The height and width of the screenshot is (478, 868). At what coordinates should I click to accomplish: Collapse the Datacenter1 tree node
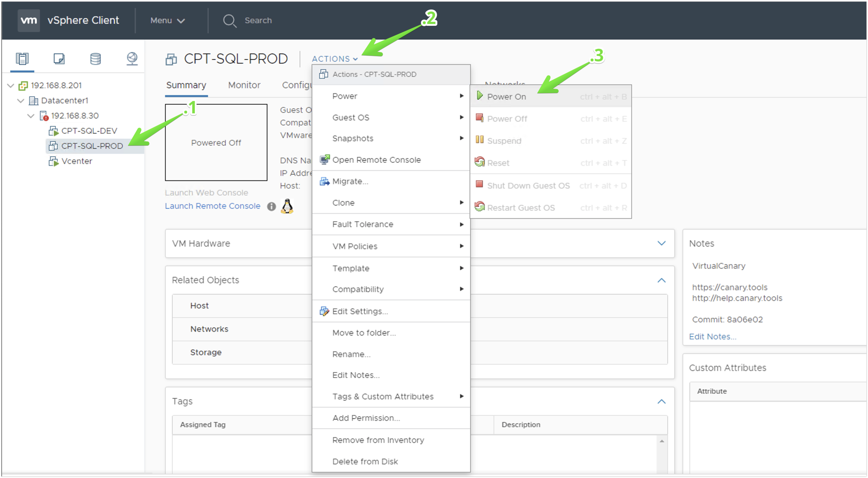pyautogui.click(x=21, y=101)
